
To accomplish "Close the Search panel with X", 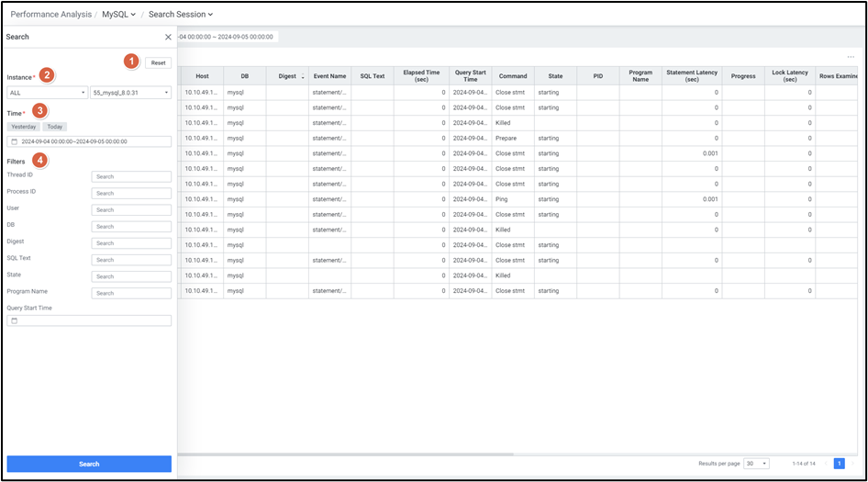I will pos(168,38).
